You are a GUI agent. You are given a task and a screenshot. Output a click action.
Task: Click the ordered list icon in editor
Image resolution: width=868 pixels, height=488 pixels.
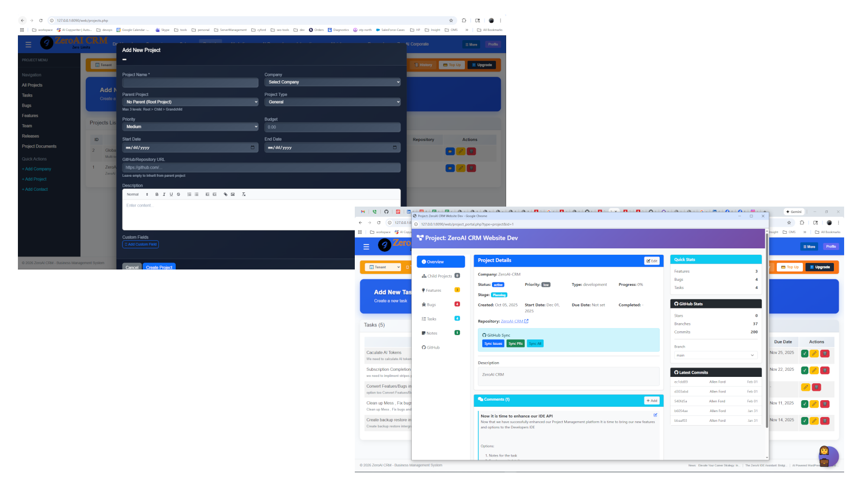click(x=189, y=194)
